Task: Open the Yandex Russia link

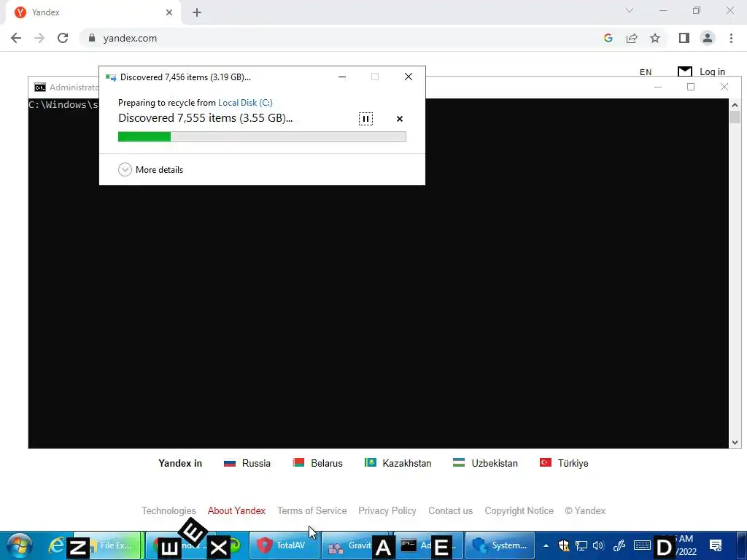Action: pos(247,463)
